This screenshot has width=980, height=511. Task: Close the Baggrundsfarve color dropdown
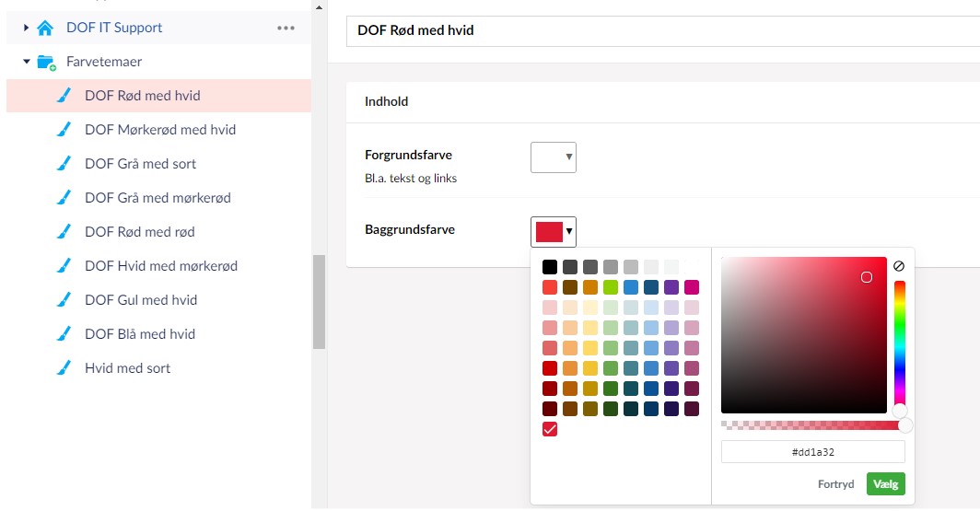554,232
